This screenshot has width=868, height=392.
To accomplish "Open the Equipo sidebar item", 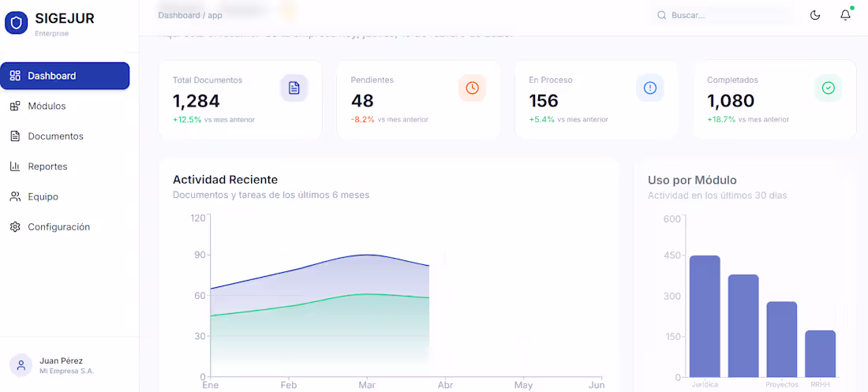I will pyautogui.click(x=65, y=196).
